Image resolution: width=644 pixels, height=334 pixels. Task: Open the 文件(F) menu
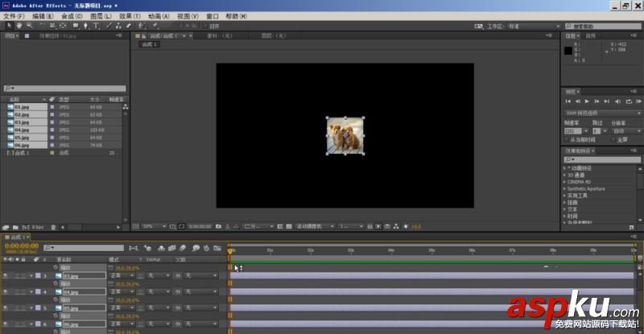(14, 16)
